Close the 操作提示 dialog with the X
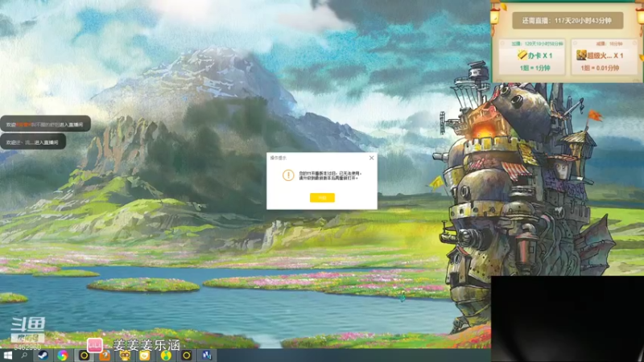 371,158
